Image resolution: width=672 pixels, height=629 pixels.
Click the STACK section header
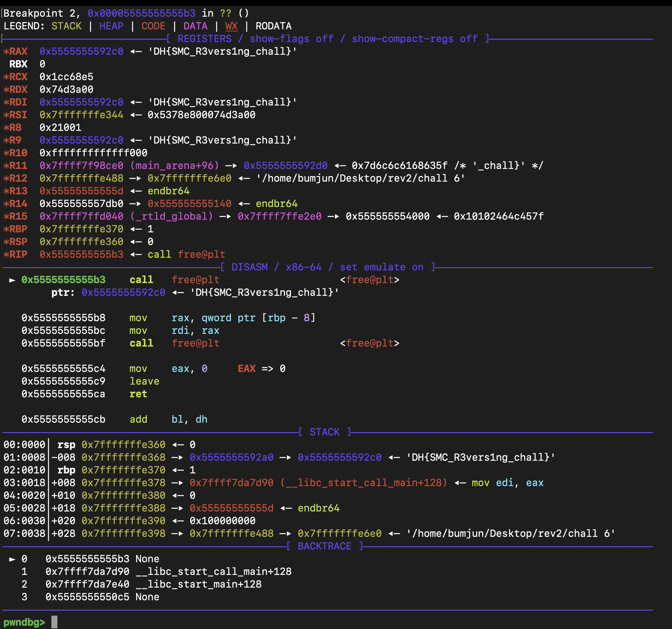coord(325,432)
